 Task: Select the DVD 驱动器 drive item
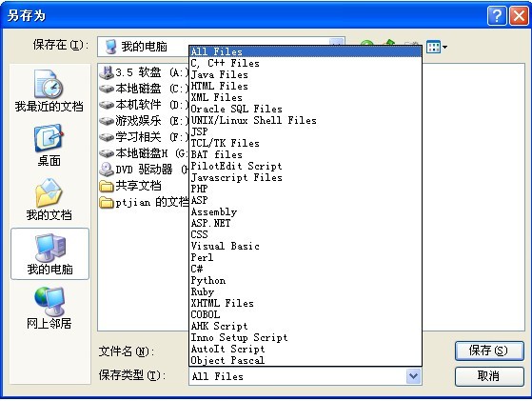144,170
